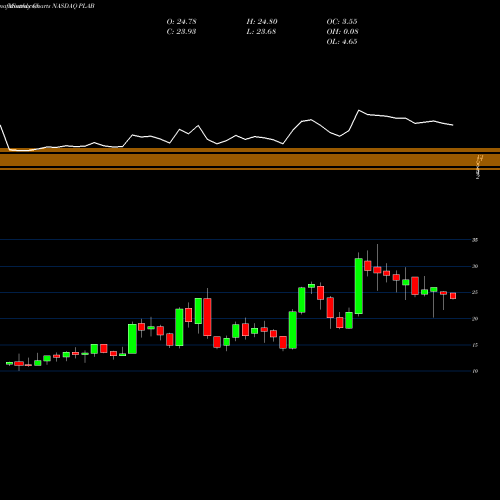Click the 30 price axis label
Image resolution: width=500 pixels, height=500 pixels.
[475, 266]
